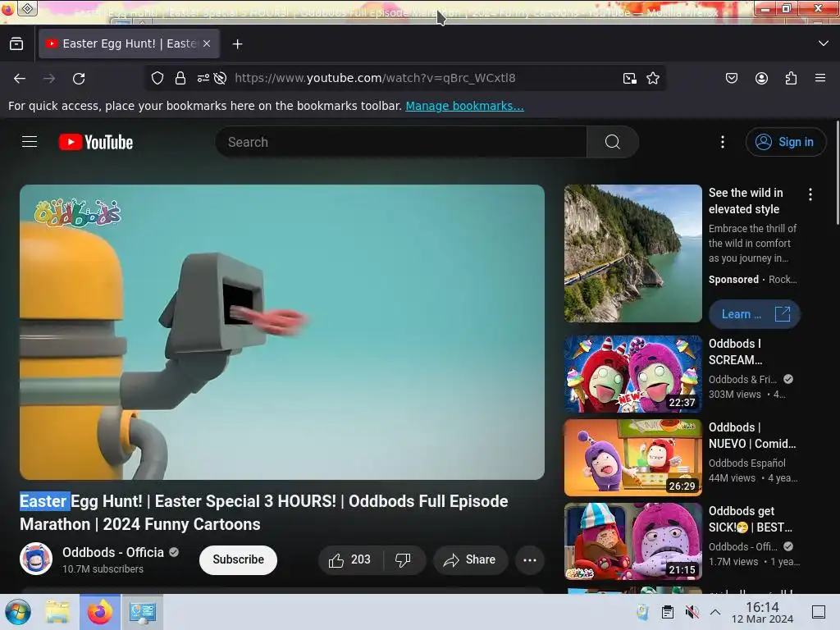The width and height of the screenshot is (840, 630).
Task: Open file manager from taskbar
Action: [57, 612]
